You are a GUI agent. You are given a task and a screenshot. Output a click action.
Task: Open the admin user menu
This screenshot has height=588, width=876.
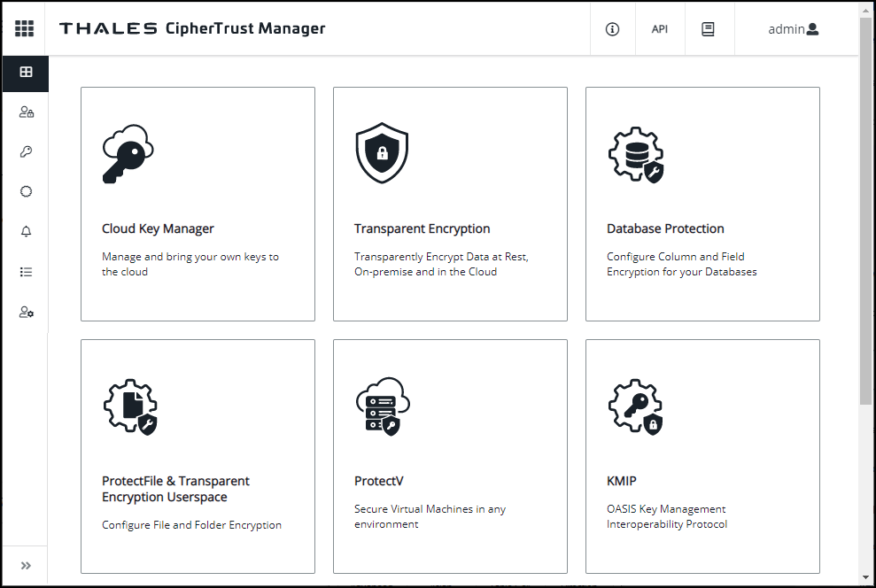(793, 29)
